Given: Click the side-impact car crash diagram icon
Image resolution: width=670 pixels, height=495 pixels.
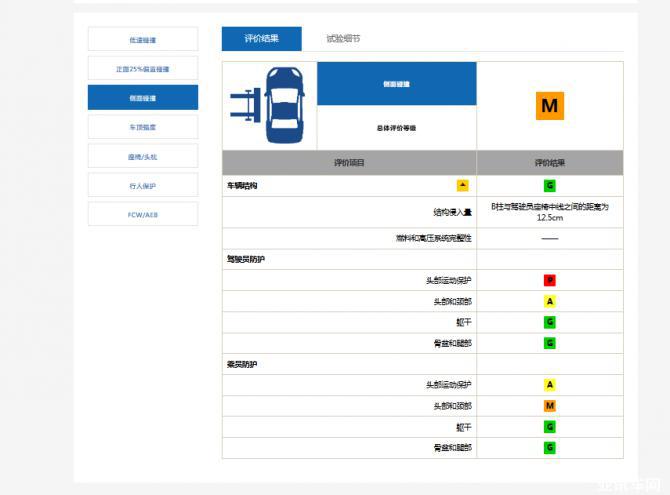Looking at the screenshot, I should [x=269, y=105].
